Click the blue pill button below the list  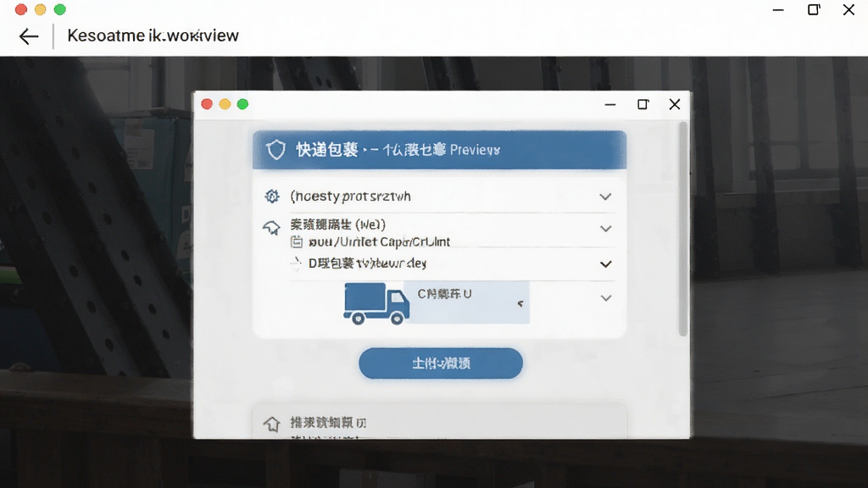(x=441, y=363)
